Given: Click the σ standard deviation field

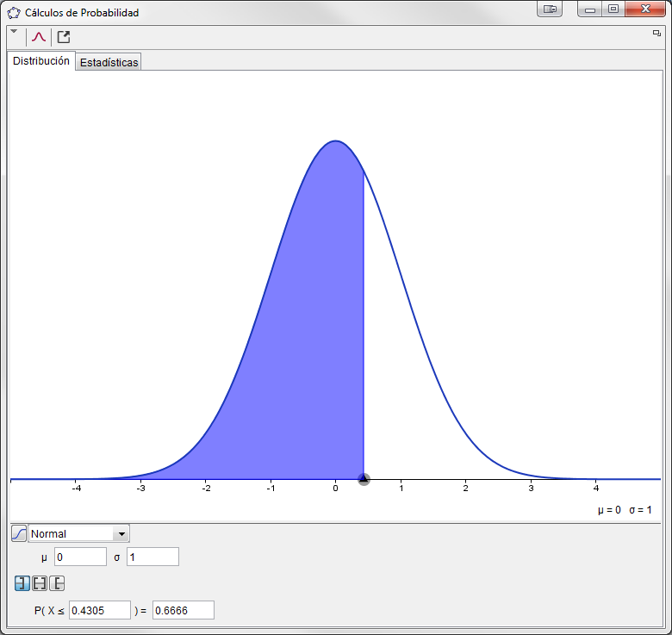Looking at the screenshot, I should tap(152, 557).
